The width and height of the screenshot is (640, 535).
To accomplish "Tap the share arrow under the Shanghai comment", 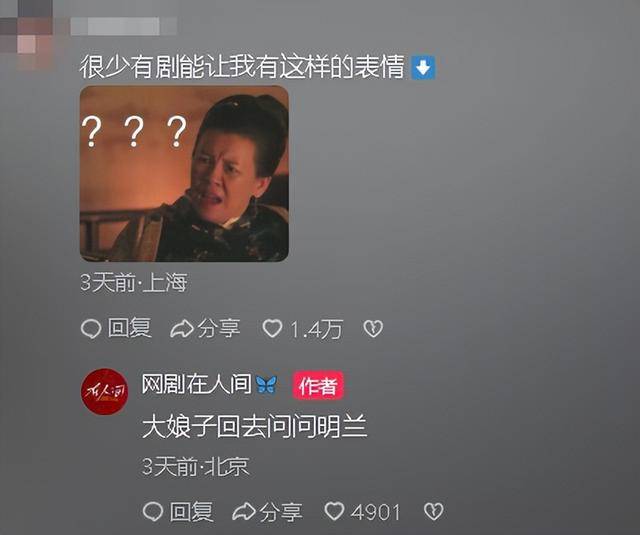I will click(182, 329).
